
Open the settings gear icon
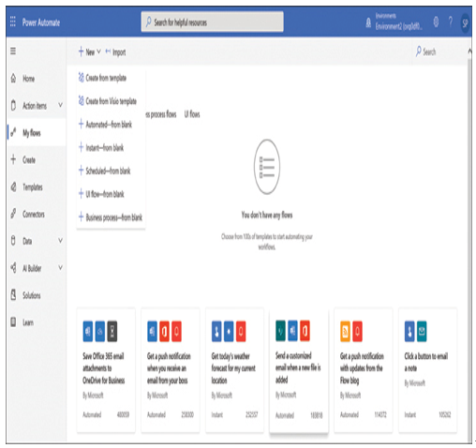(x=436, y=22)
